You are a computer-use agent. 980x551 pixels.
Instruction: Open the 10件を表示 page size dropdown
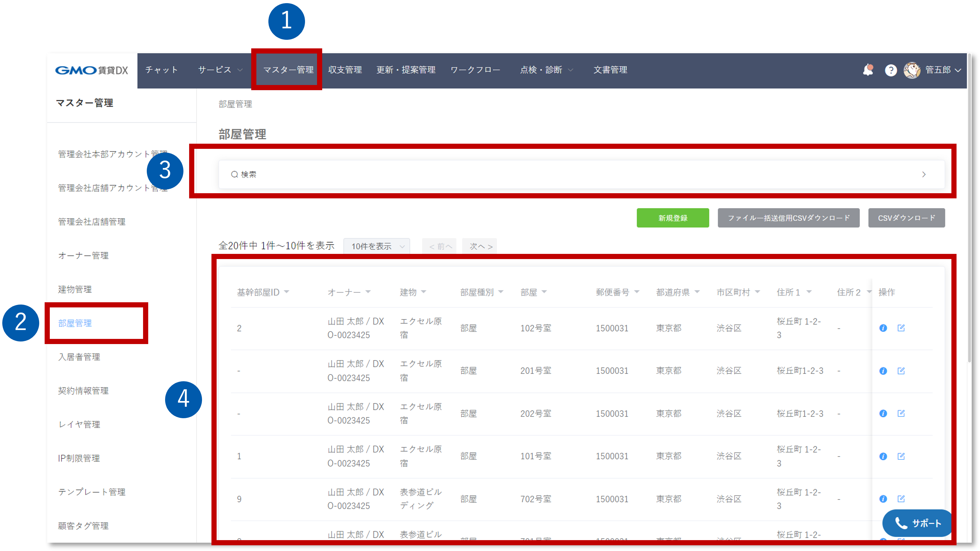click(x=377, y=246)
